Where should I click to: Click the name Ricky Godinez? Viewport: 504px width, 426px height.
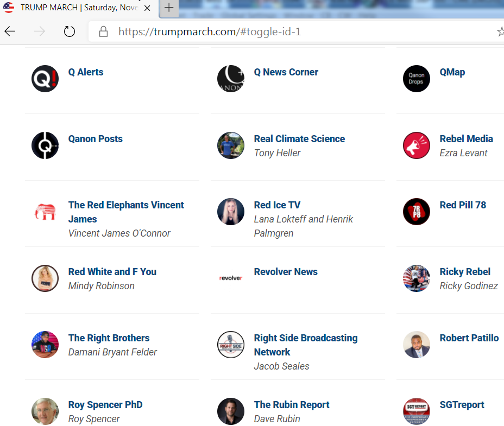(x=469, y=286)
